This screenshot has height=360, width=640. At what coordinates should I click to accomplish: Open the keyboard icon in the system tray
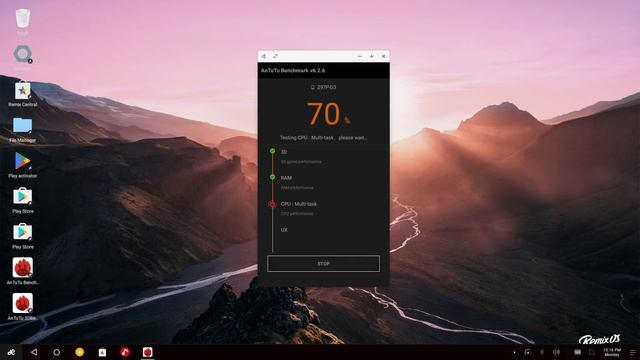pyautogui.click(x=578, y=352)
